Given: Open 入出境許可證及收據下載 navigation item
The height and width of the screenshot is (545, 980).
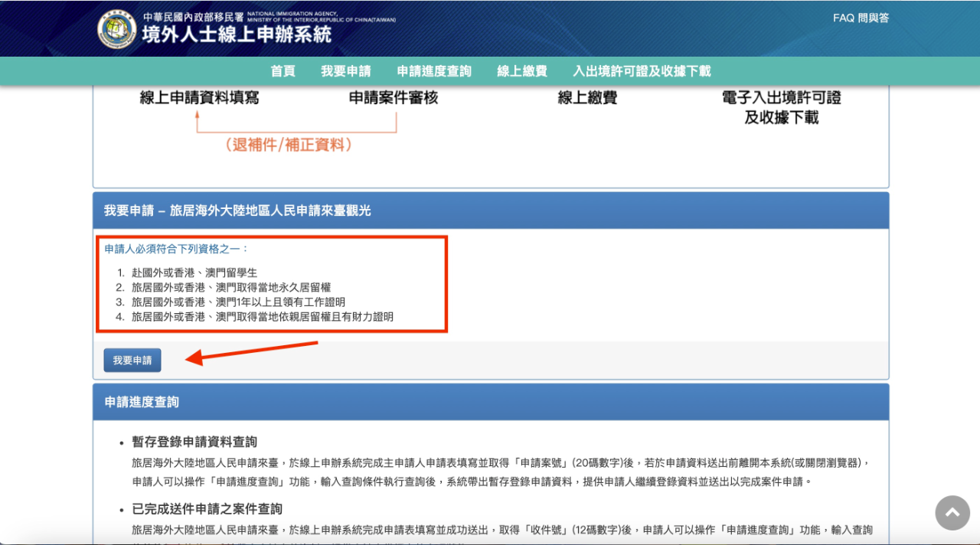Looking at the screenshot, I should [642, 71].
